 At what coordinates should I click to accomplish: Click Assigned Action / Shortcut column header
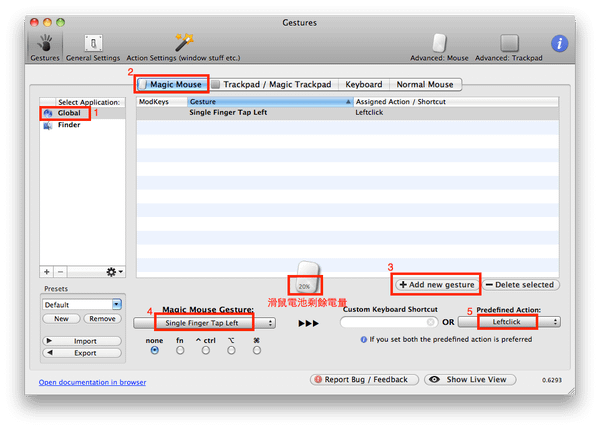(456, 102)
